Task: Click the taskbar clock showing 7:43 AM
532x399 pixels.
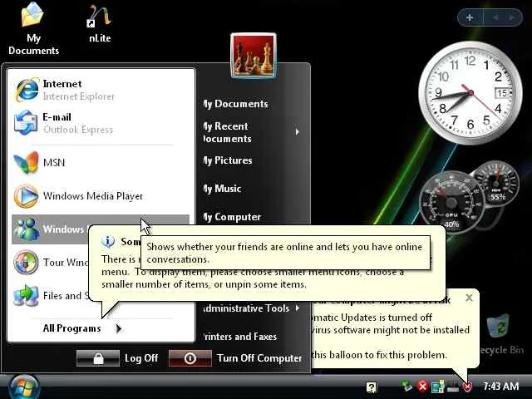Action: tap(500, 386)
